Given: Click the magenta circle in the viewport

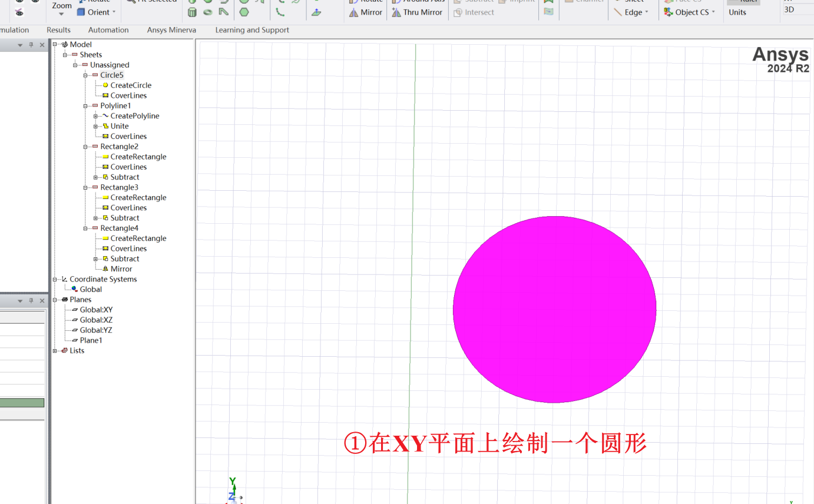Looking at the screenshot, I should coord(554,309).
